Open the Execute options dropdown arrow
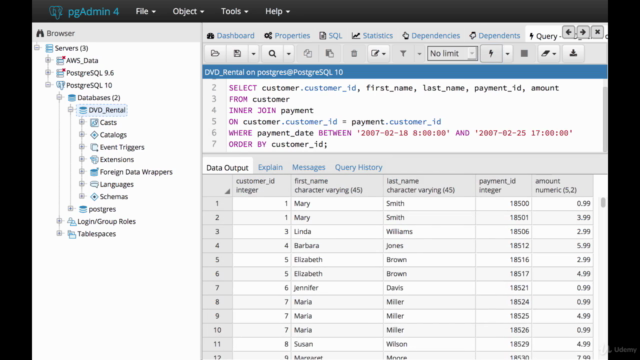 (507, 53)
